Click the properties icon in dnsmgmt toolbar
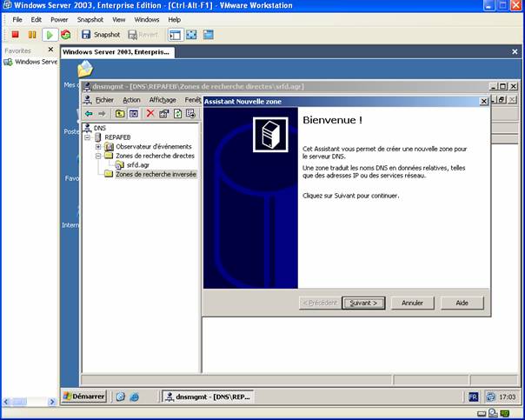The height and width of the screenshot is (420, 525). (x=163, y=114)
